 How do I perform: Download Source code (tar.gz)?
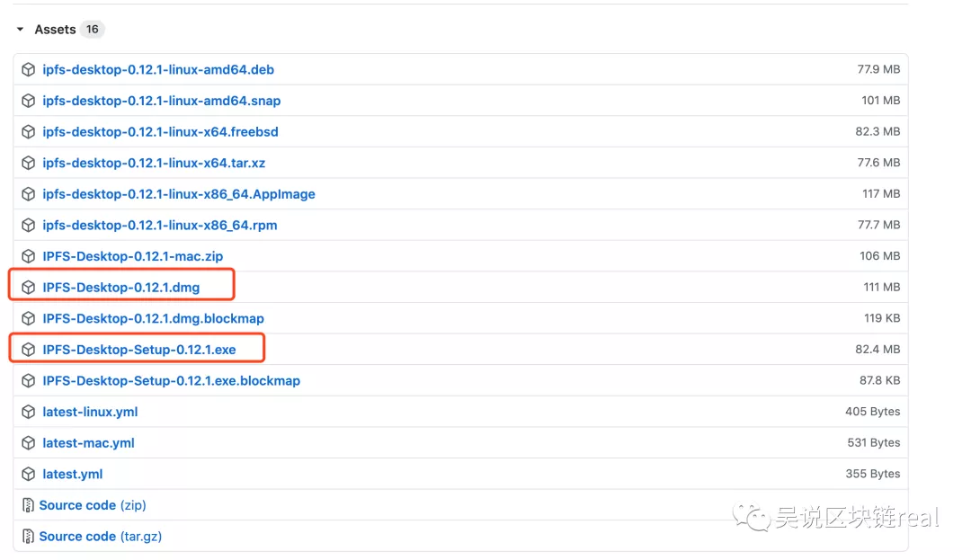[x=101, y=536]
